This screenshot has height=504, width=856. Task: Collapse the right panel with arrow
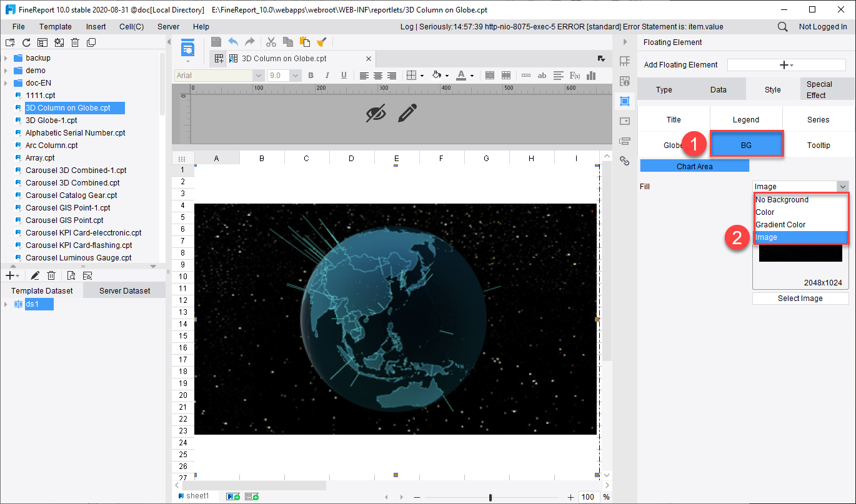(x=624, y=42)
